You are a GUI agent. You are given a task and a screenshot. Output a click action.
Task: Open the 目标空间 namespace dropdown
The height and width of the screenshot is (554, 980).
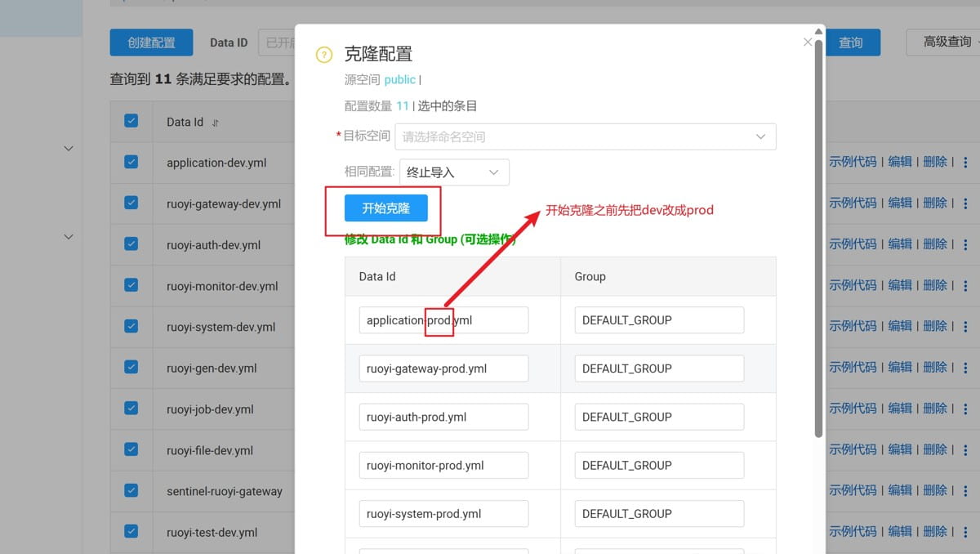click(586, 136)
